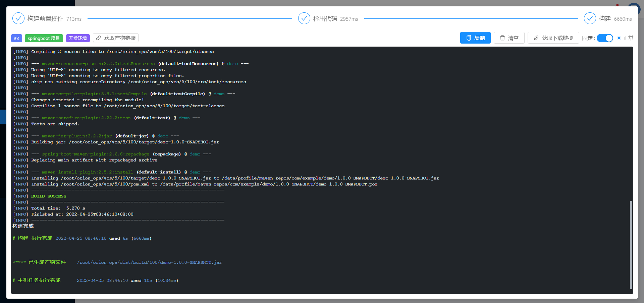Click the maven-install-plugin:2.5.2:install text
The image size is (644, 303).
point(88,172)
